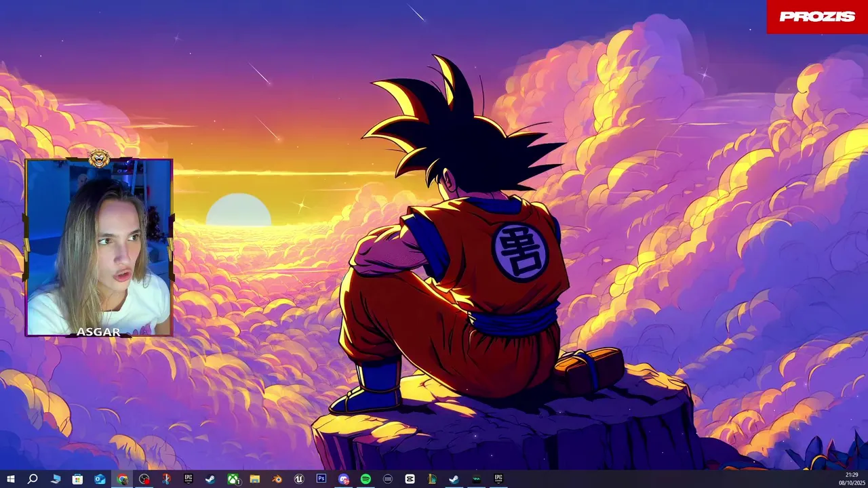This screenshot has width=868, height=488.
Task: Open the Steam icon beside the Xbox icon
Action: [x=210, y=479]
